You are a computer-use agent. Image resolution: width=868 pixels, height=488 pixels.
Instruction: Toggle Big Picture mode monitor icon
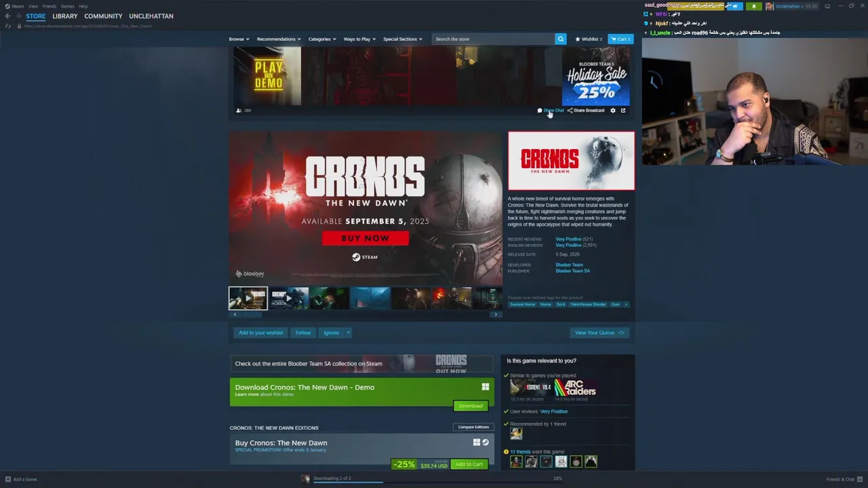point(827,6)
